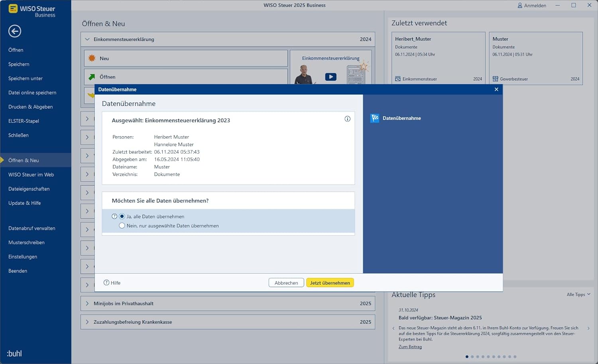This screenshot has width=598, height=364.
Task: Click the orange star Neu icon
Action: click(x=92, y=58)
